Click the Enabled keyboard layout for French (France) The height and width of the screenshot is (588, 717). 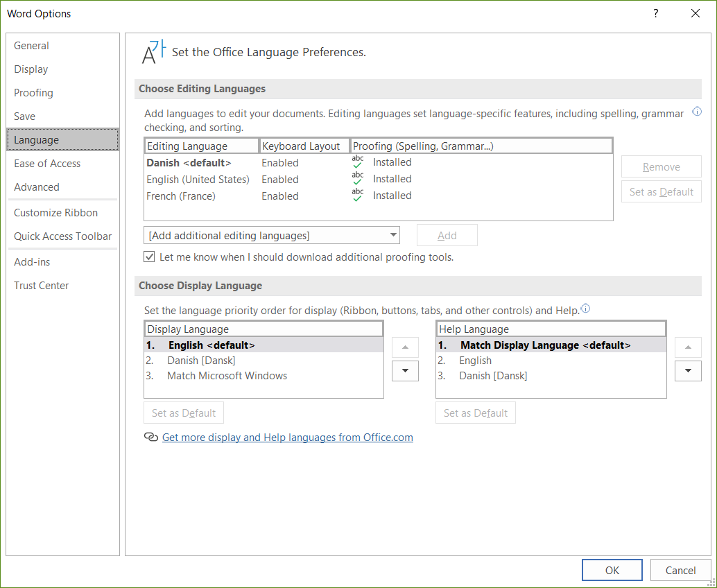[x=280, y=196]
